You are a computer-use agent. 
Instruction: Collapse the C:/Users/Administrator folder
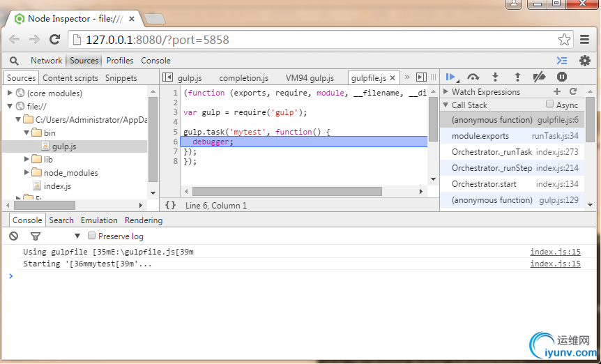(18, 119)
